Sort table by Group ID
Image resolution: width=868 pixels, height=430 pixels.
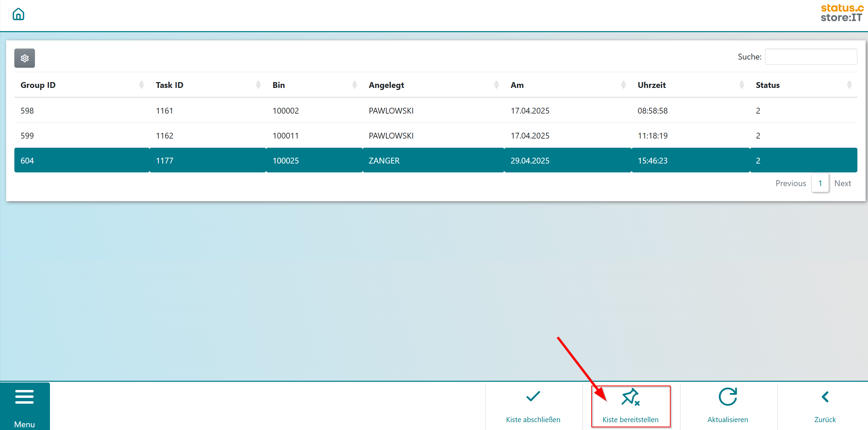38,85
